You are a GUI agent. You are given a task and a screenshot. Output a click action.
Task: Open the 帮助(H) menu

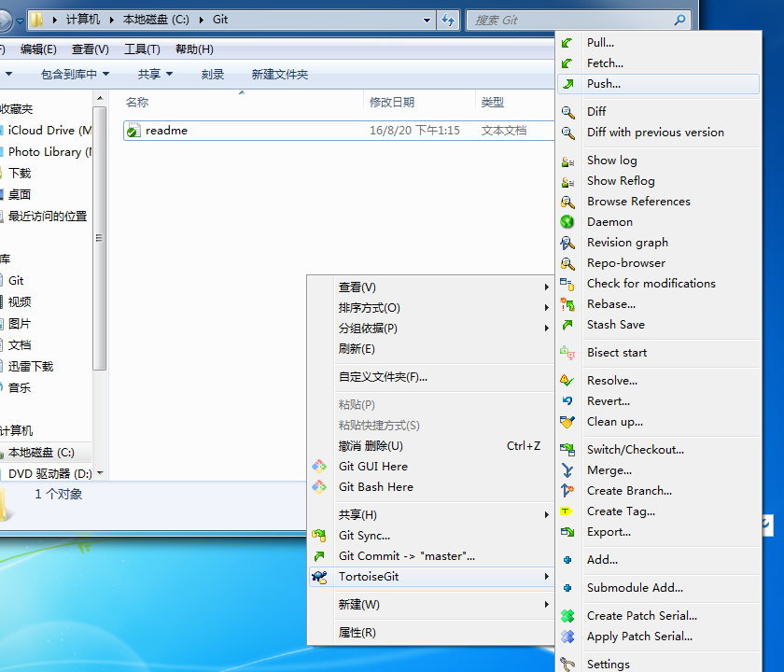point(194,49)
